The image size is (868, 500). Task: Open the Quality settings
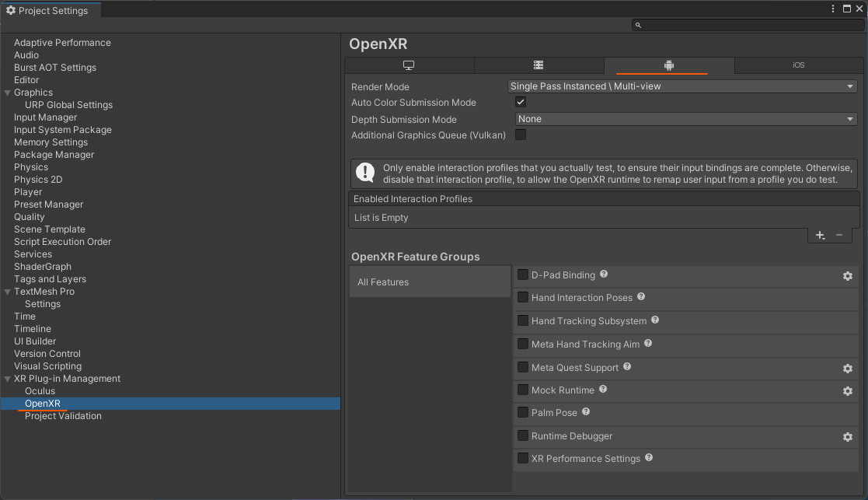29,217
